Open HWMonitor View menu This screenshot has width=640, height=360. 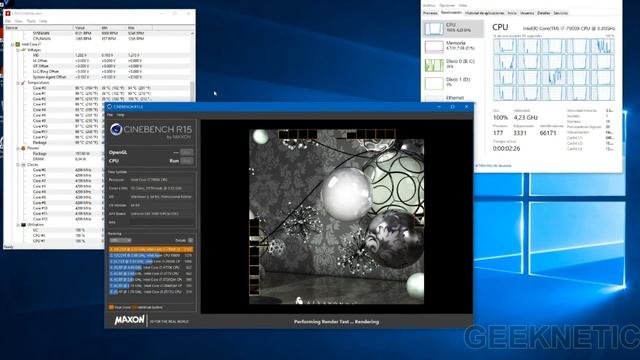coord(19,21)
